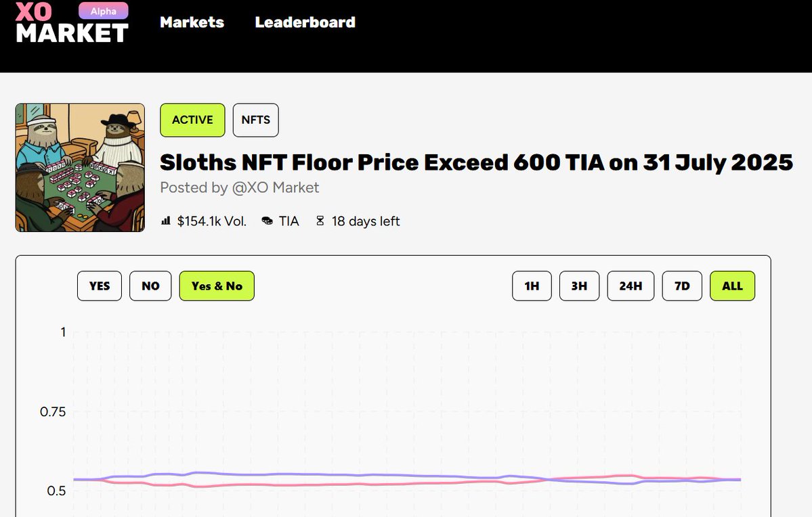
Task: Click the NFTS category tag
Action: point(256,120)
